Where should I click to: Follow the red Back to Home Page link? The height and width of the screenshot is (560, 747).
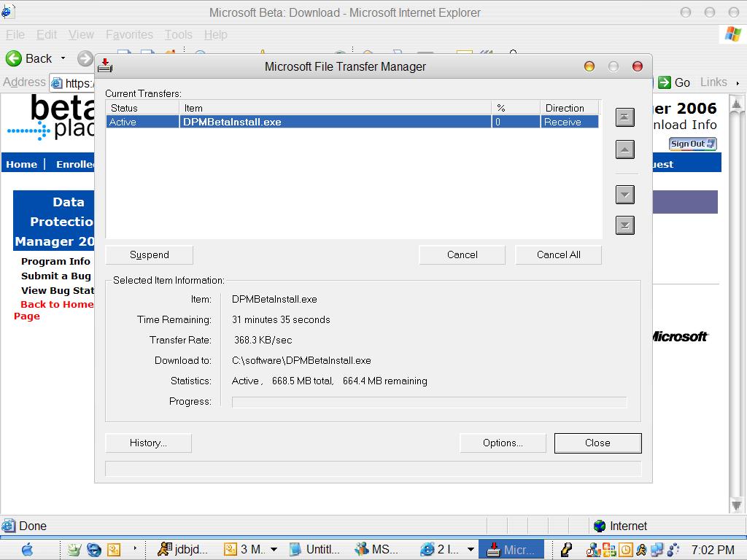click(x=54, y=310)
